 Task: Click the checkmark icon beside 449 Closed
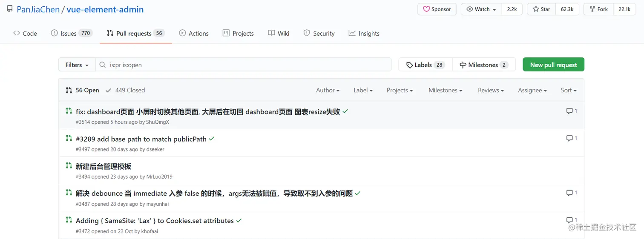coord(108,90)
